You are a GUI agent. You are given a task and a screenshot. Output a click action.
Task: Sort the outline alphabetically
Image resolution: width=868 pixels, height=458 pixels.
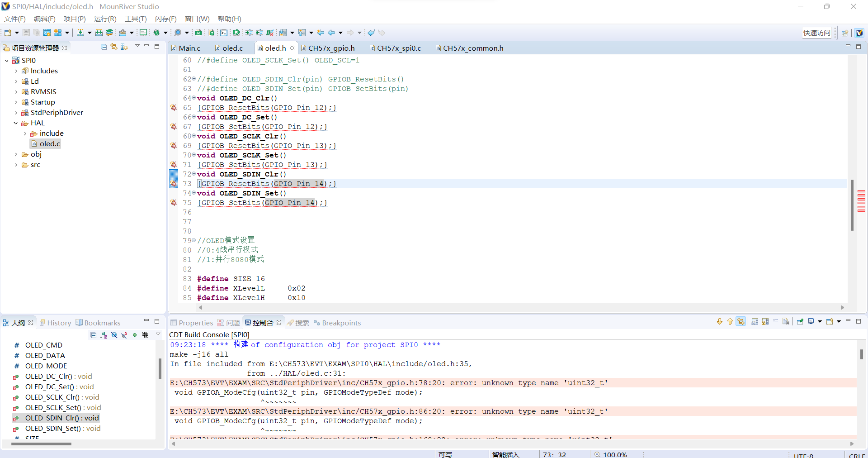(x=104, y=335)
